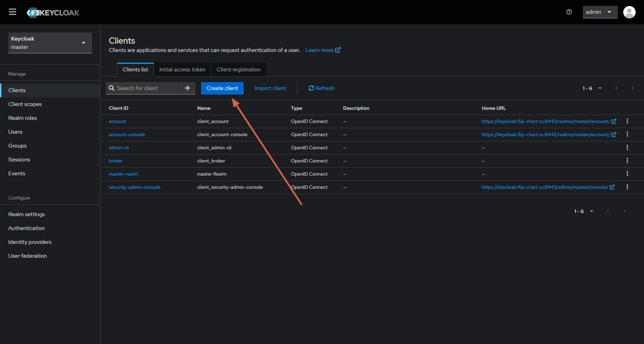Switch to Initial access token tab
Viewport: 644px width, 344px height.
pyautogui.click(x=182, y=70)
